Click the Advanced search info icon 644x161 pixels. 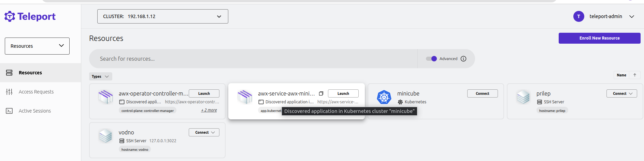click(463, 59)
